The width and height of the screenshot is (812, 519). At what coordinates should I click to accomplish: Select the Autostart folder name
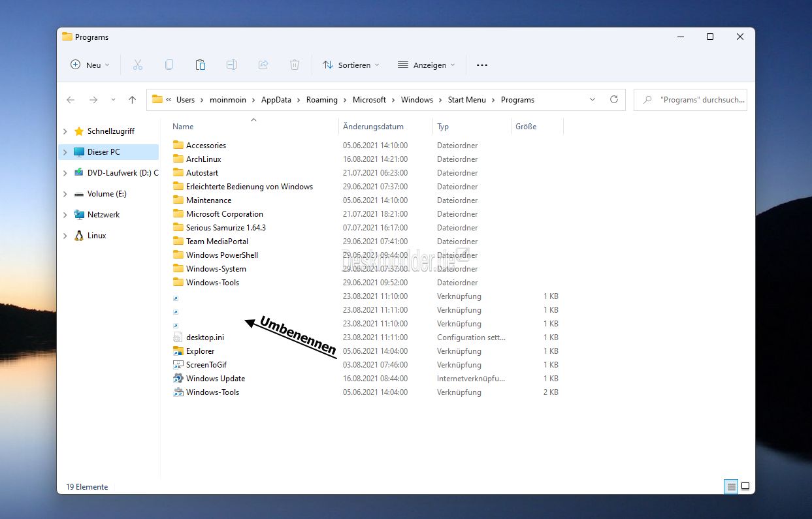tap(203, 173)
